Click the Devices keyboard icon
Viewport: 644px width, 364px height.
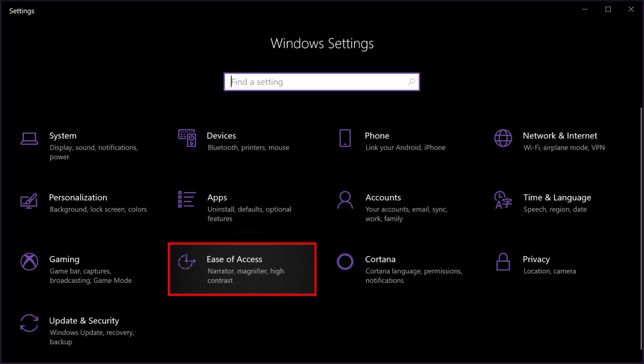point(187,139)
